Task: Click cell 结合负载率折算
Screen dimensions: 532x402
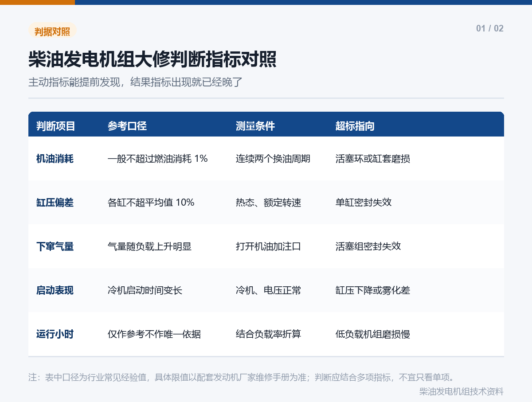Action: (269, 334)
